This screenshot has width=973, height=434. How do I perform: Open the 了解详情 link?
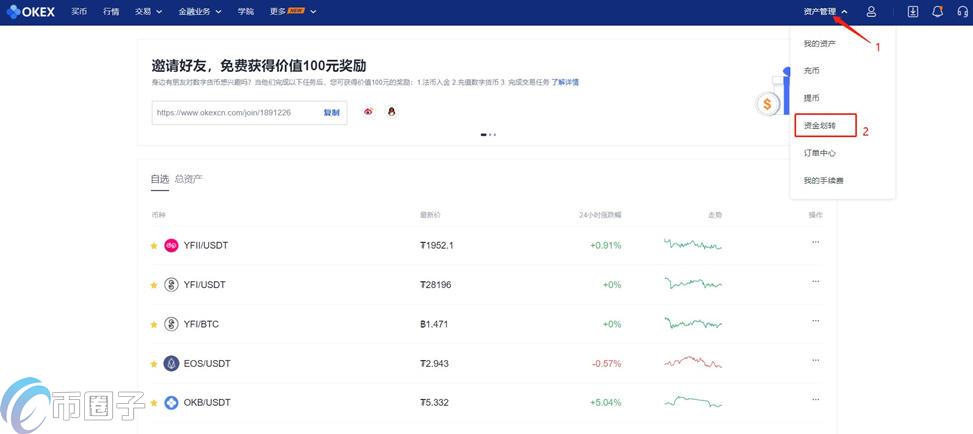568,82
